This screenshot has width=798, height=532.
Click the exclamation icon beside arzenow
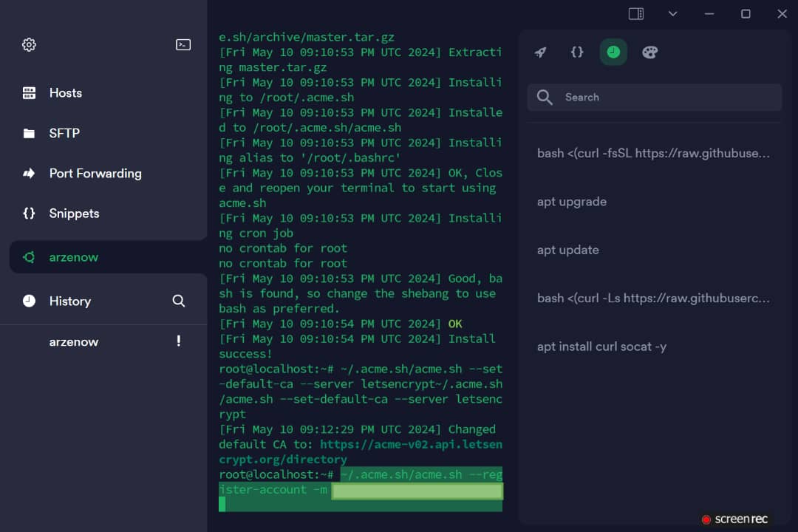(178, 341)
